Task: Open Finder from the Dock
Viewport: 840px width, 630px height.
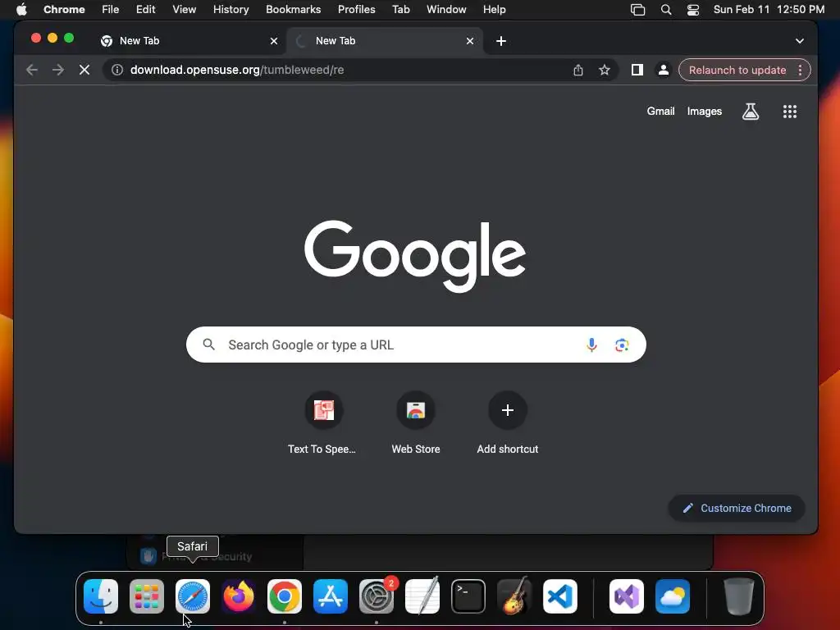Action: pos(101,596)
